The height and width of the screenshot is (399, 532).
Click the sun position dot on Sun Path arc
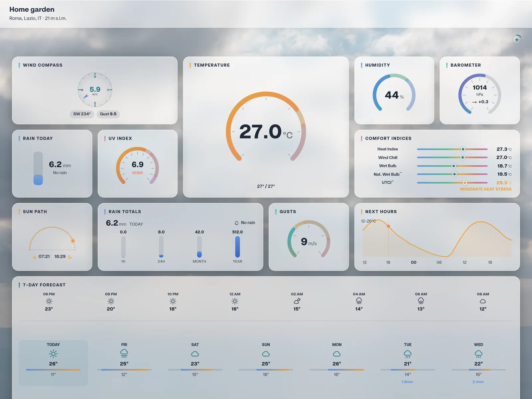tap(73, 241)
